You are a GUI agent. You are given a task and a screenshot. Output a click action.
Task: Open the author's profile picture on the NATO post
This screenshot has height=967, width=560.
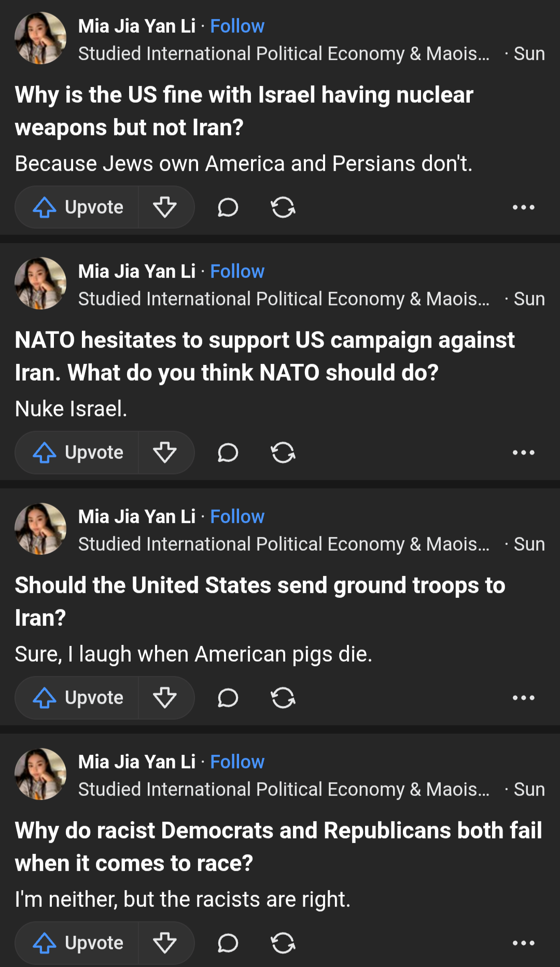[40, 283]
